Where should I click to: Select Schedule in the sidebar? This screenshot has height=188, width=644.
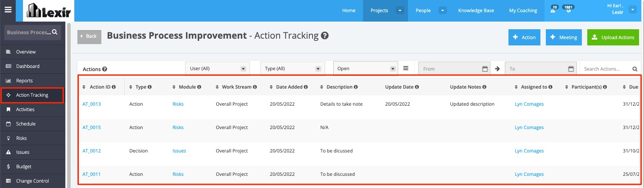[x=33, y=124]
